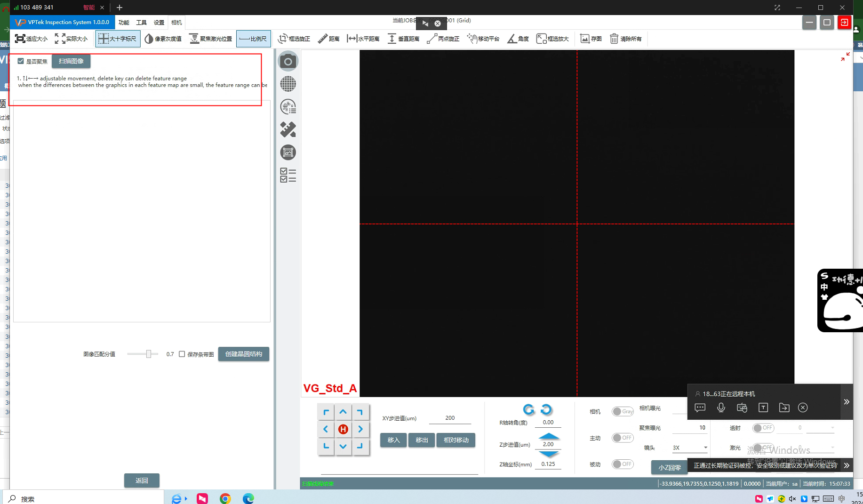
Task: Click the camera capture icon in sidebar
Action: click(288, 61)
